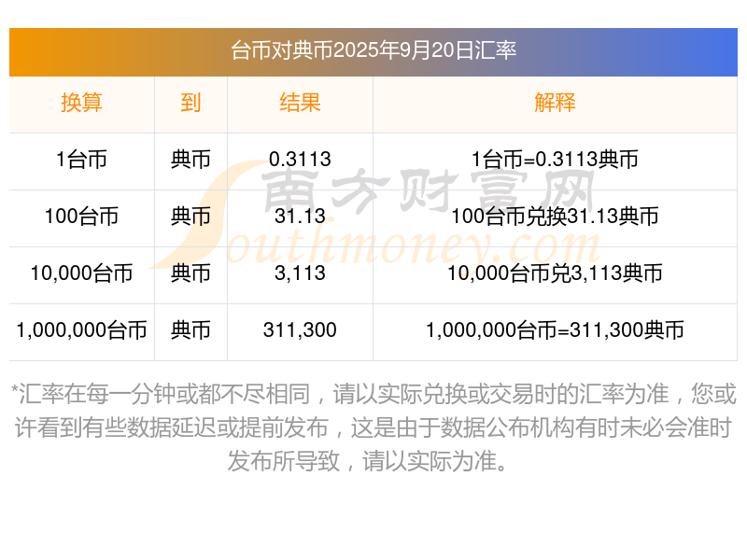Select the result value '3,113'

pos(300,273)
